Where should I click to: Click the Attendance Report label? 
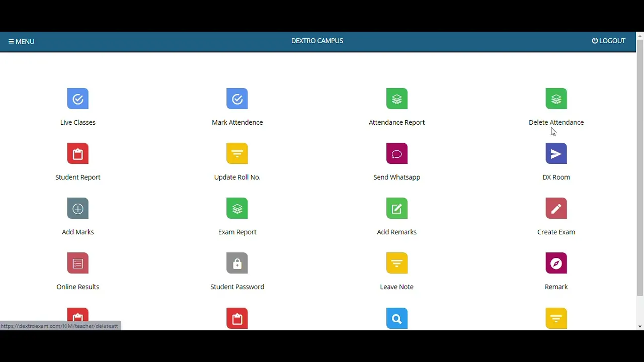coord(397,122)
